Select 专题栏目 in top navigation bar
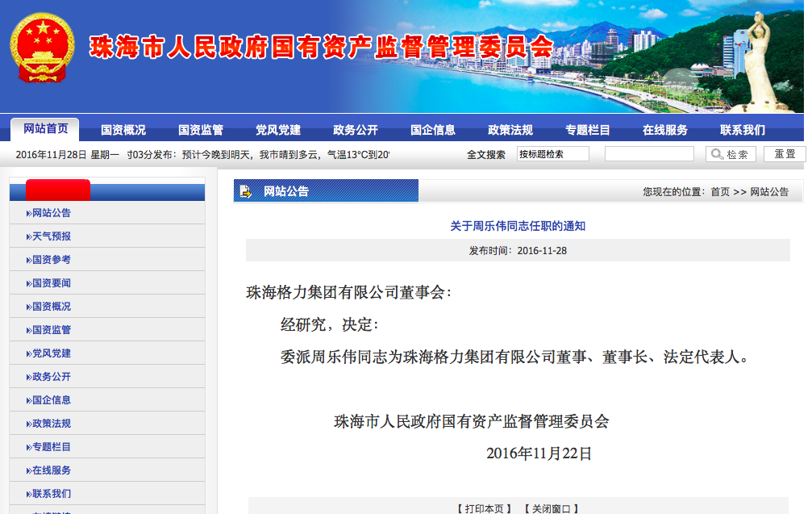 pyautogui.click(x=588, y=130)
